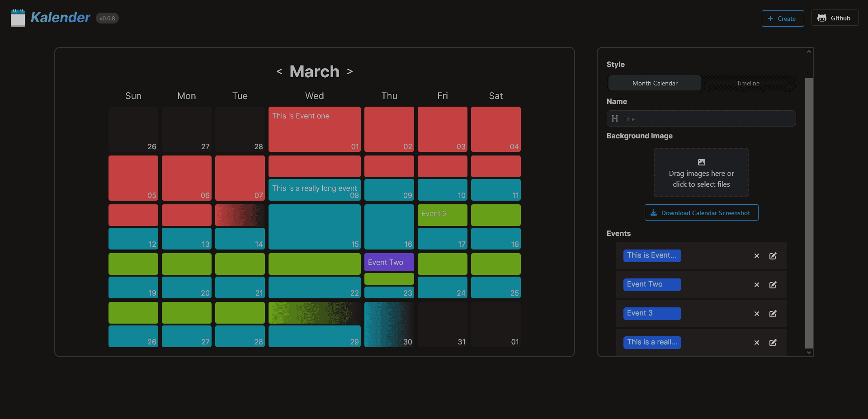The width and height of the screenshot is (868, 419).
Task: Click the day 30 cell
Action: [x=389, y=325]
